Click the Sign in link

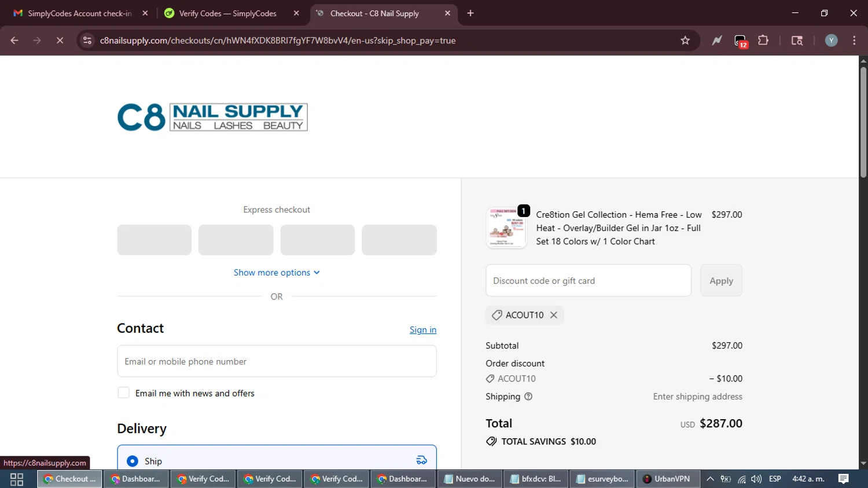click(423, 330)
